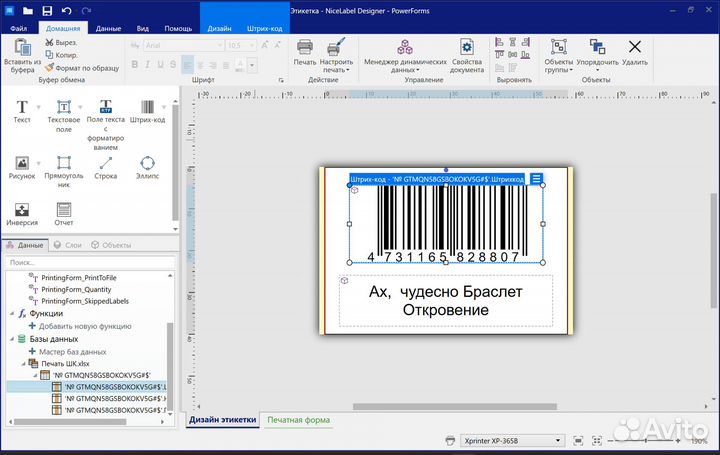Click the Поиск search field

[x=90, y=263]
